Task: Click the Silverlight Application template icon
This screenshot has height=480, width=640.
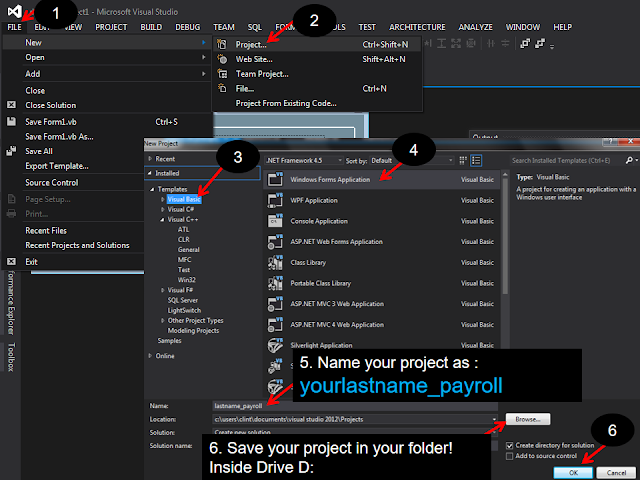Action: [x=275, y=345]
